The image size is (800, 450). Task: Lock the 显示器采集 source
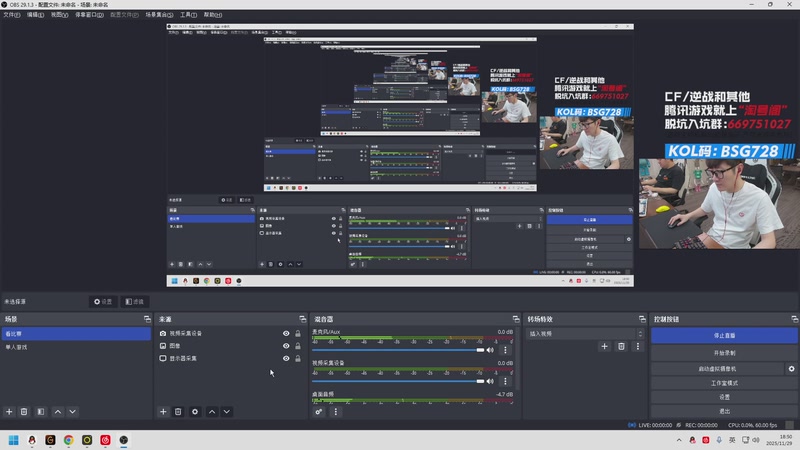[298, 358]
